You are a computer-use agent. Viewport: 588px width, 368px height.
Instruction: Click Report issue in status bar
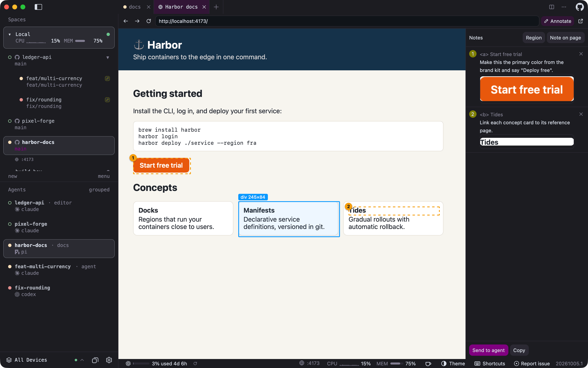[x=532, y=363]
